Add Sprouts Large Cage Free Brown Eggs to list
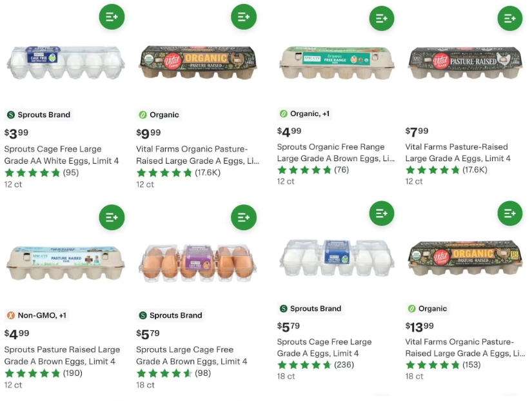 (244, 217)
